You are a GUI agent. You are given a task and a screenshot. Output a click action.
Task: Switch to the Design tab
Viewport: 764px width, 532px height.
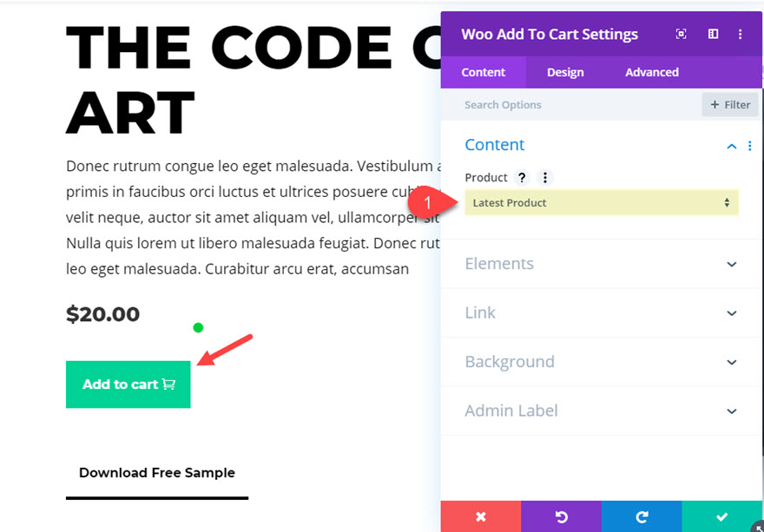[x=565, y=72]
